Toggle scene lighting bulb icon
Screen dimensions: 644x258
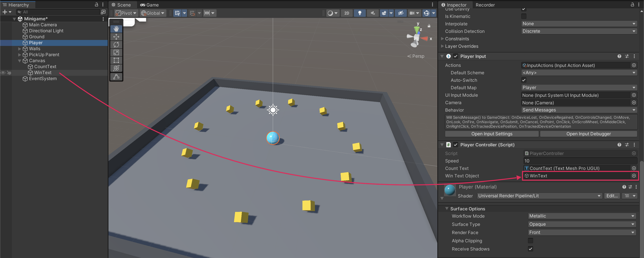359,13
